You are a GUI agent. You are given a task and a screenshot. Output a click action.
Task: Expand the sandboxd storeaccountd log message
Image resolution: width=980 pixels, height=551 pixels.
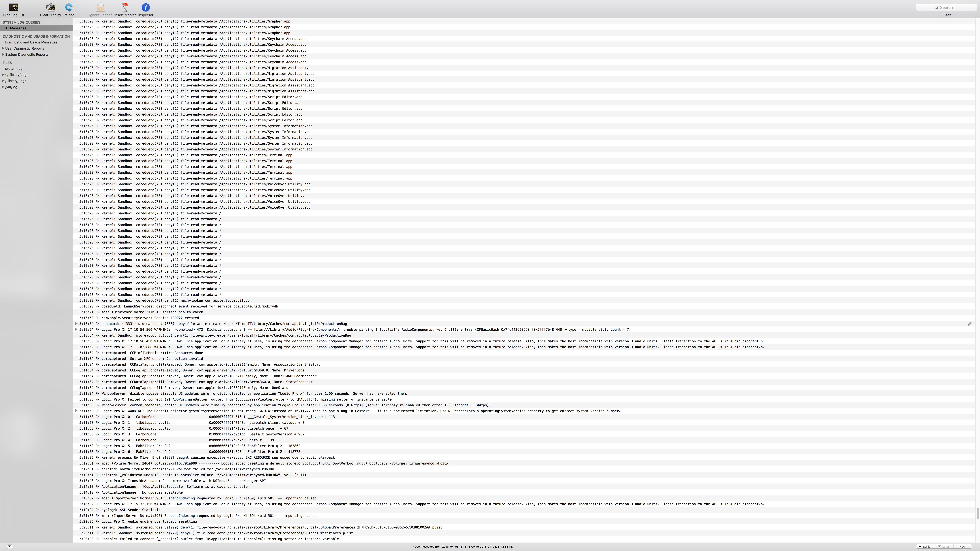pyautogui.click(x=76, y=324)
